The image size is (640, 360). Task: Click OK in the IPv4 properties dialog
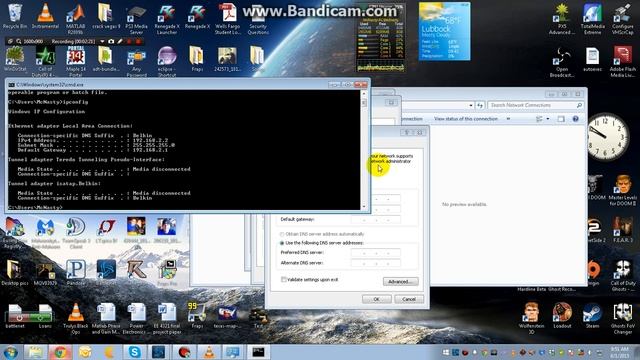tap(376, 299)
